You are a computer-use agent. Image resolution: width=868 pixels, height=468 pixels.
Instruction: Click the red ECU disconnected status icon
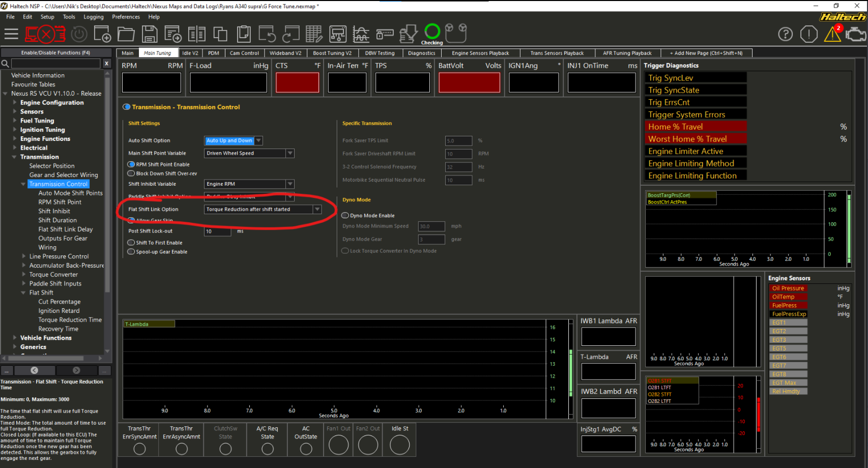coord(45,34)
